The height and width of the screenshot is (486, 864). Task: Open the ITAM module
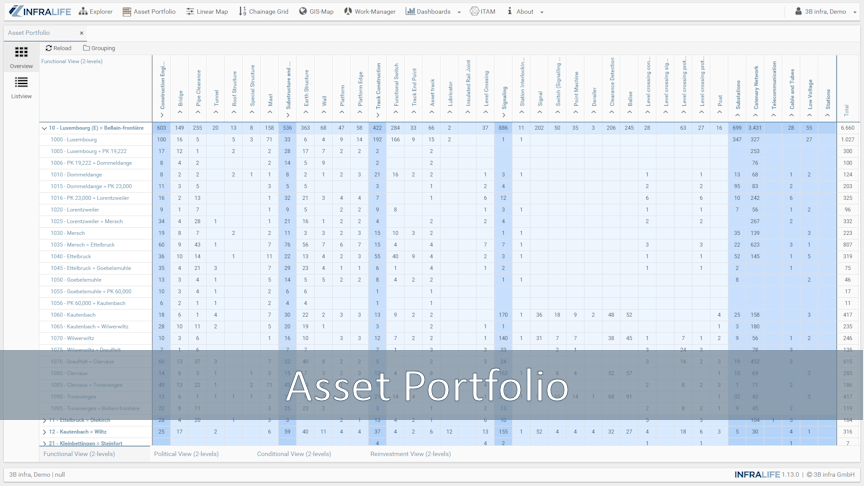coord(482,12)
